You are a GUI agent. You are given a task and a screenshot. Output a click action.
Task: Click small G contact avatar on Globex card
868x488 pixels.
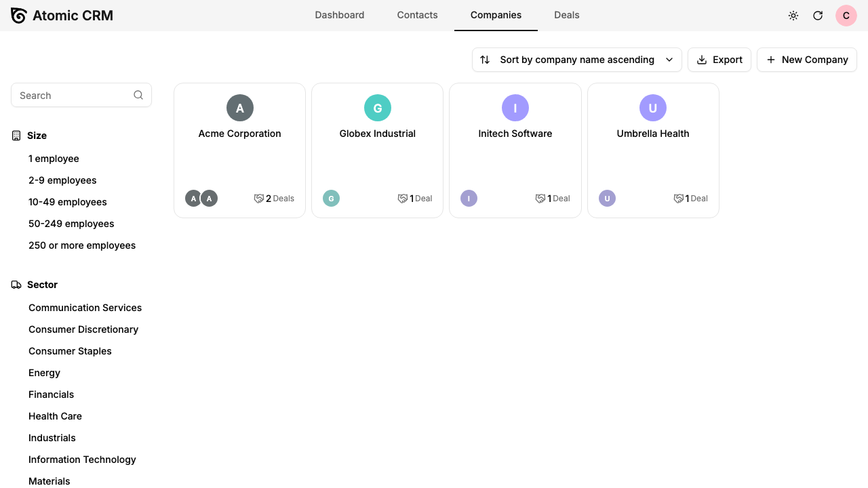331,199
